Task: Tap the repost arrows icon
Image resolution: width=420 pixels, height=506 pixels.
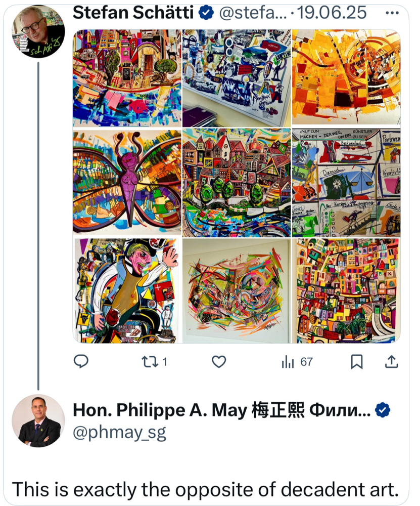Action: click(150, 362)
